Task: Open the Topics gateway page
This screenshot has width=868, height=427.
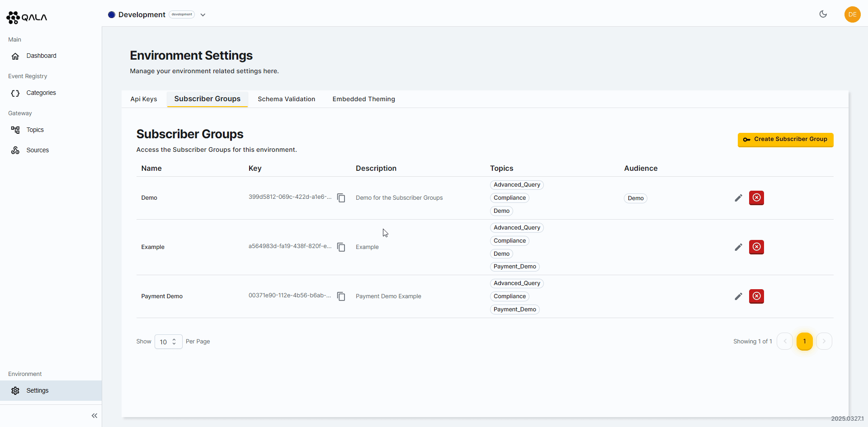Action: tap(35, 130)
